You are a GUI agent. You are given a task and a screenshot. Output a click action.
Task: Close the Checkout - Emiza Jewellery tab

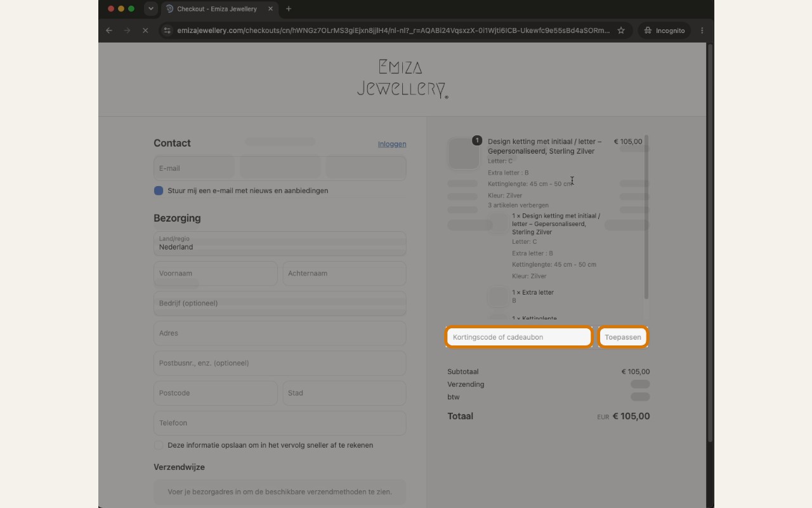[271, 9]
